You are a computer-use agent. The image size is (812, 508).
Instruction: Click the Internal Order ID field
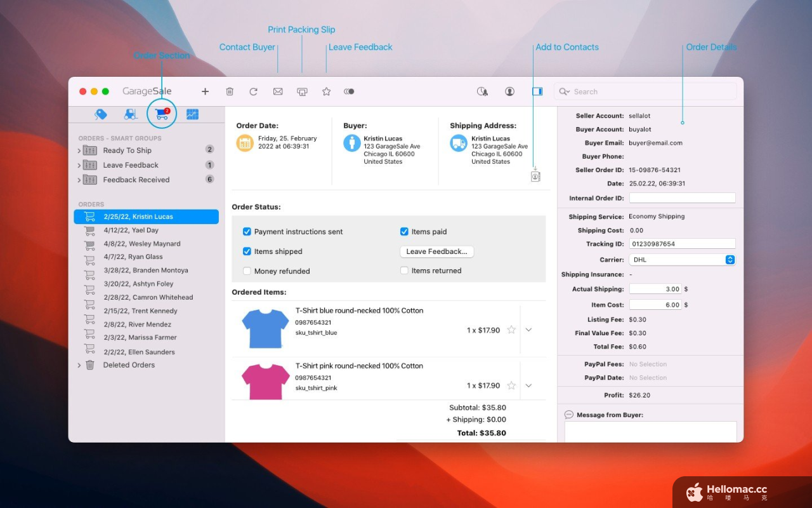pyautogui.click(x=682, y=198)
